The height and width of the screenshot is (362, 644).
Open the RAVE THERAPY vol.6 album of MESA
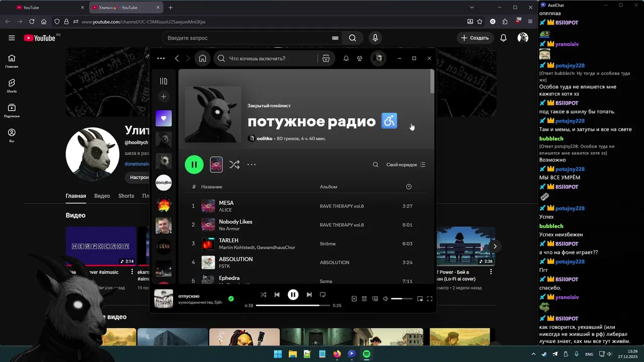[342, 206]
